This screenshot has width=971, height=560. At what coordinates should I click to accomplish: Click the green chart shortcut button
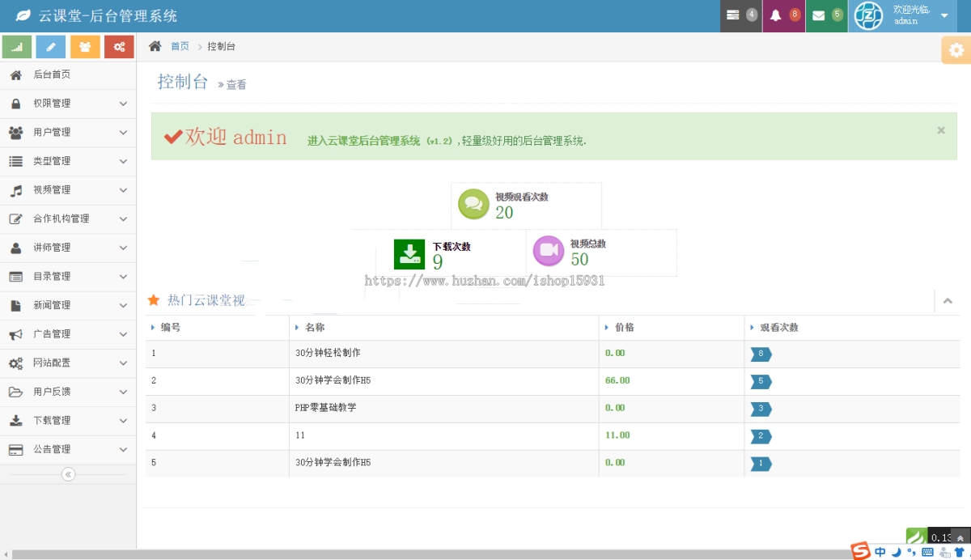click(17, 47)
